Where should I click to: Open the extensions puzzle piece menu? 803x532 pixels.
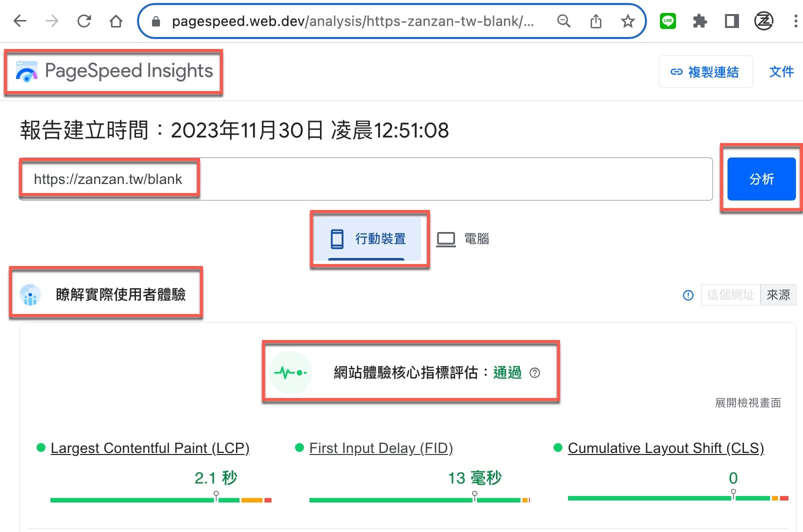pos(699,21)
